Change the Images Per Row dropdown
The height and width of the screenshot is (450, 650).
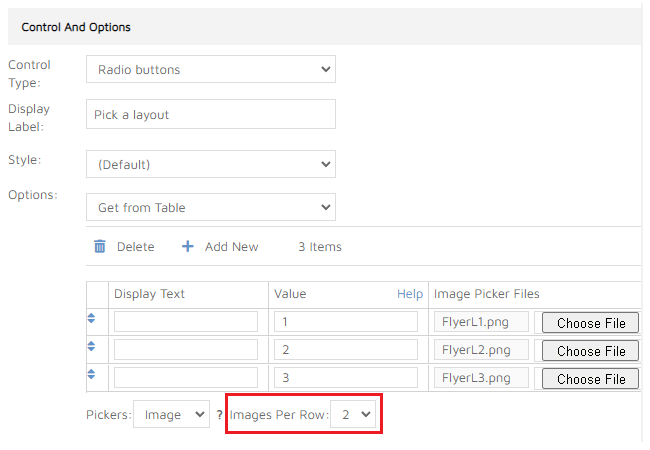pos(352,413)
